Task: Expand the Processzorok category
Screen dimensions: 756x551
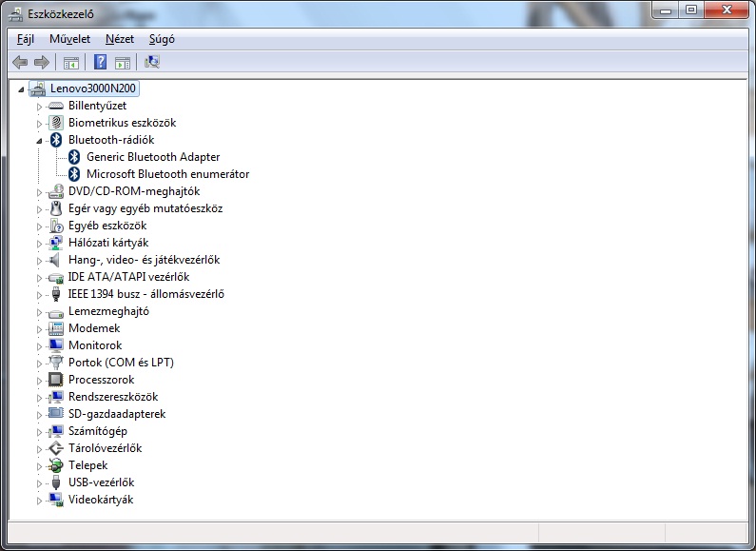Action: coord(39,381)
